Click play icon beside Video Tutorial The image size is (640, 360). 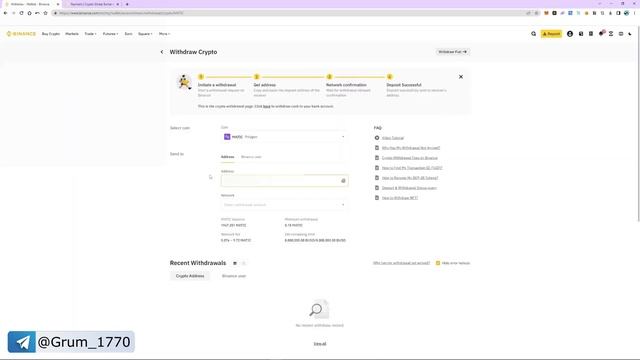pos(377,138)
